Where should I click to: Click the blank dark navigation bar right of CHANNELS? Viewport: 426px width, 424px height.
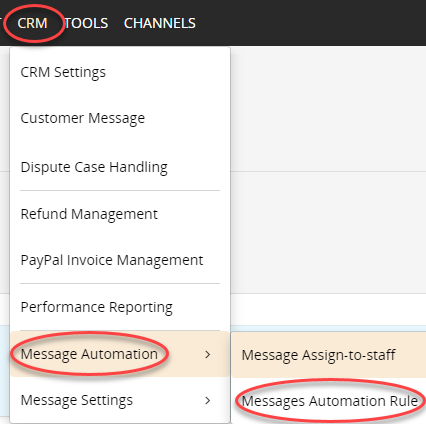(x=310, y=23)
